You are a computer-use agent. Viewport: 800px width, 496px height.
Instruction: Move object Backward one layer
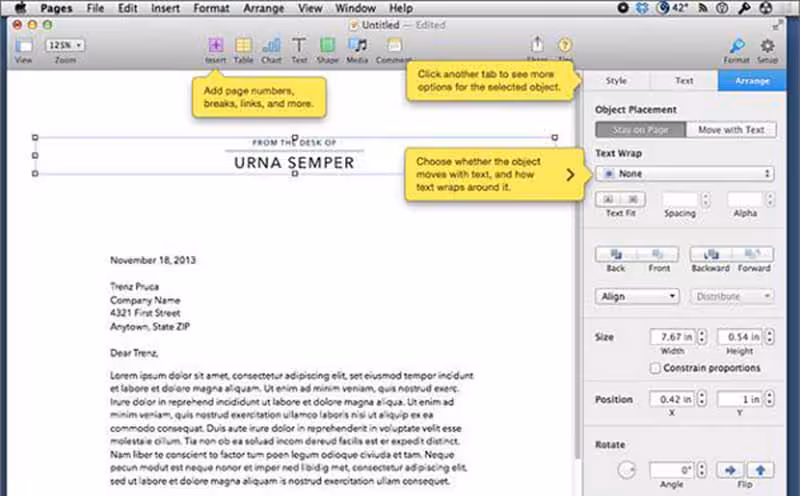point(711,254)
